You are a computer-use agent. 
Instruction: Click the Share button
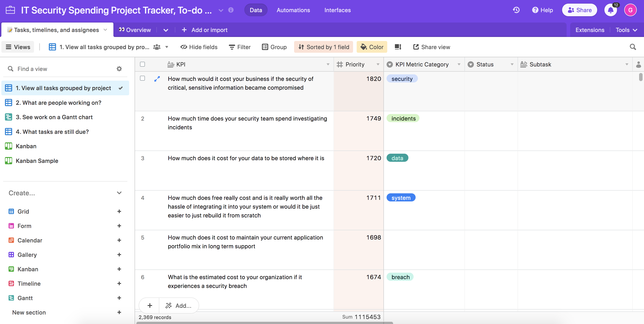click(x=579, y=10)
